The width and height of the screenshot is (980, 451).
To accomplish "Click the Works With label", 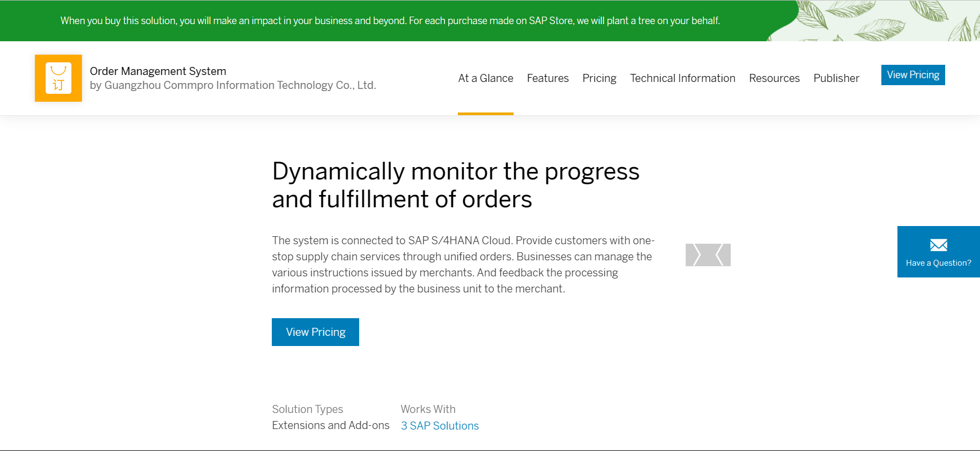I will pyautogui.click(x=428, y=409).
